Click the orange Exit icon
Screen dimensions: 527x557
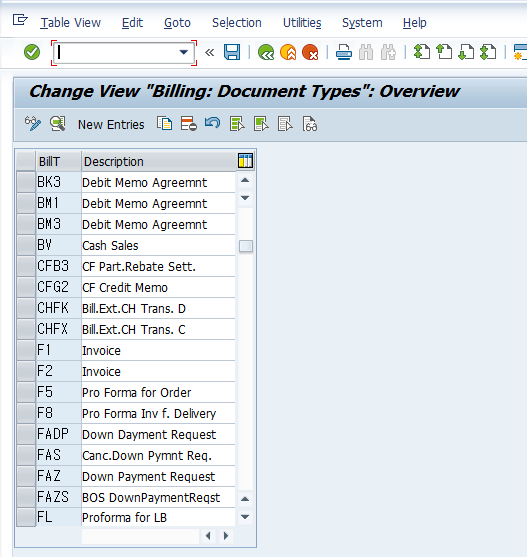click(288, 52)
